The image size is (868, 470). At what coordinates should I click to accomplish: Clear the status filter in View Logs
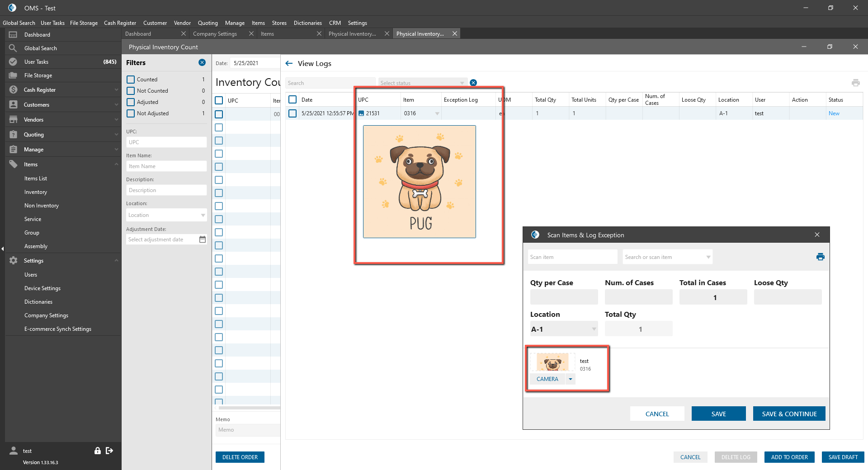(x=473, y=83)
